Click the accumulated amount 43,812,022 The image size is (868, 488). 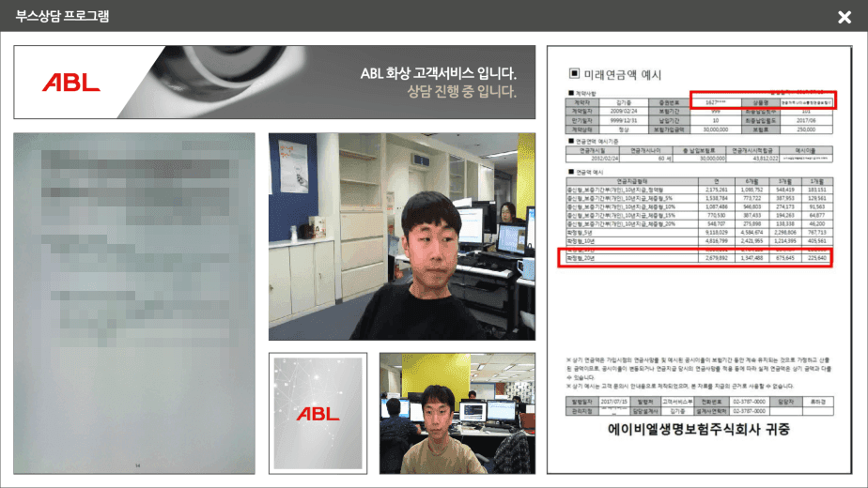[765, 159]
